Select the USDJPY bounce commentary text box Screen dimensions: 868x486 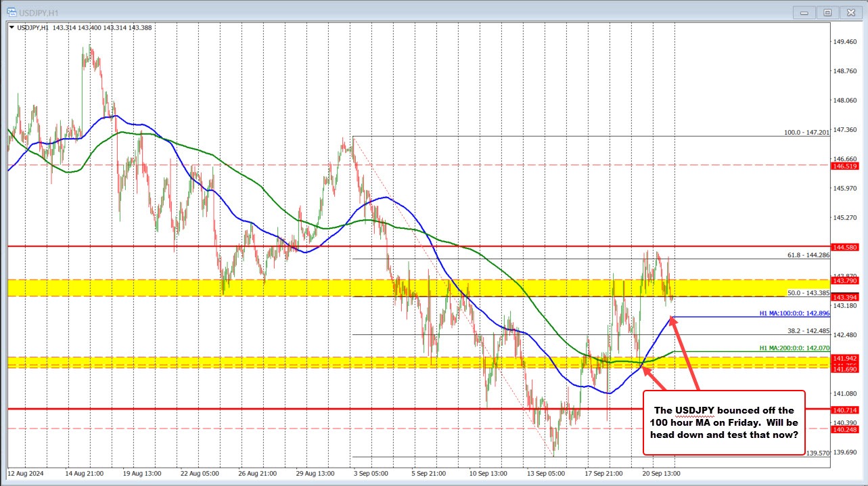723,422
